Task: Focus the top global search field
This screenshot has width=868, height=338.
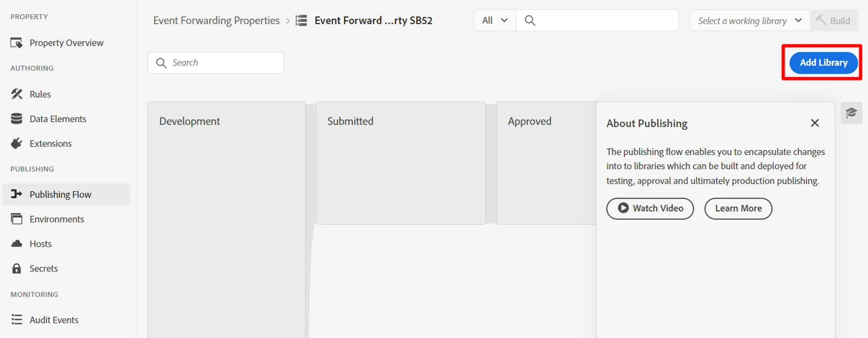Action: (x=597, y=20)
